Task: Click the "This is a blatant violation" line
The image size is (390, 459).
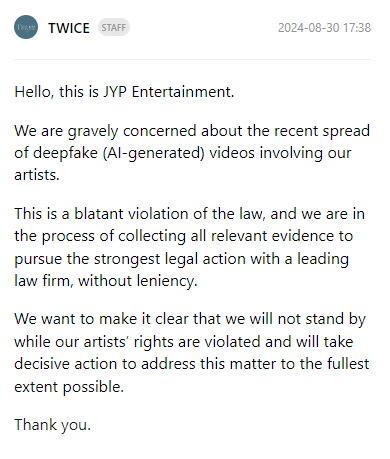Action: click(189, 214)
